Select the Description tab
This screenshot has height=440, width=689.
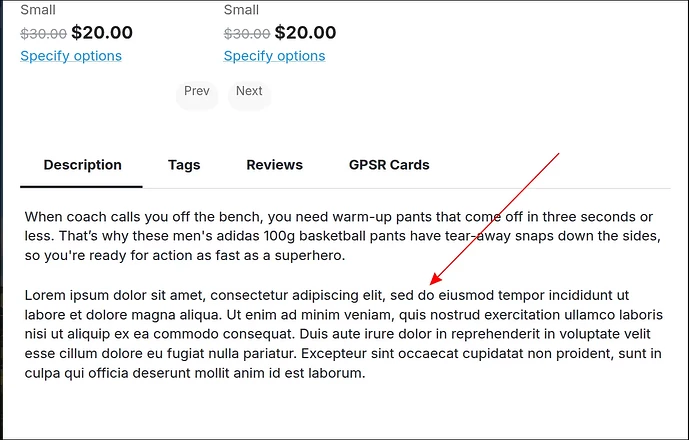[83, 165]
